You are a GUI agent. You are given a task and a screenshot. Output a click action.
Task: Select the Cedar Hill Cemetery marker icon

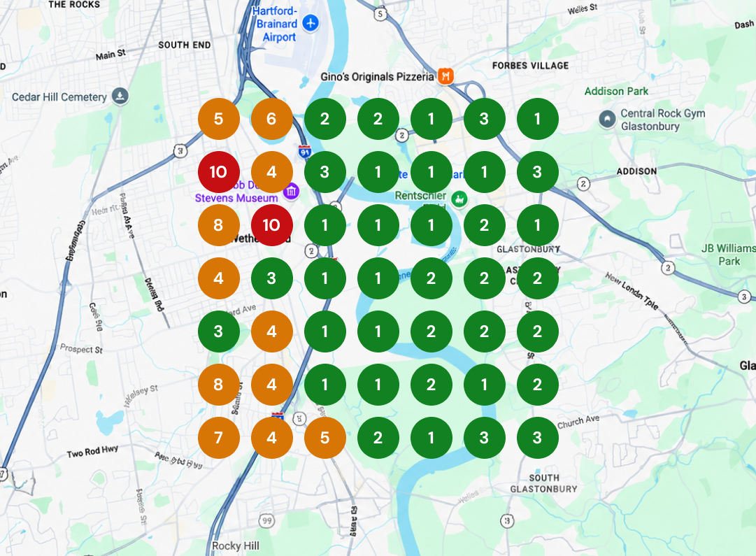(x=120, y=96)
